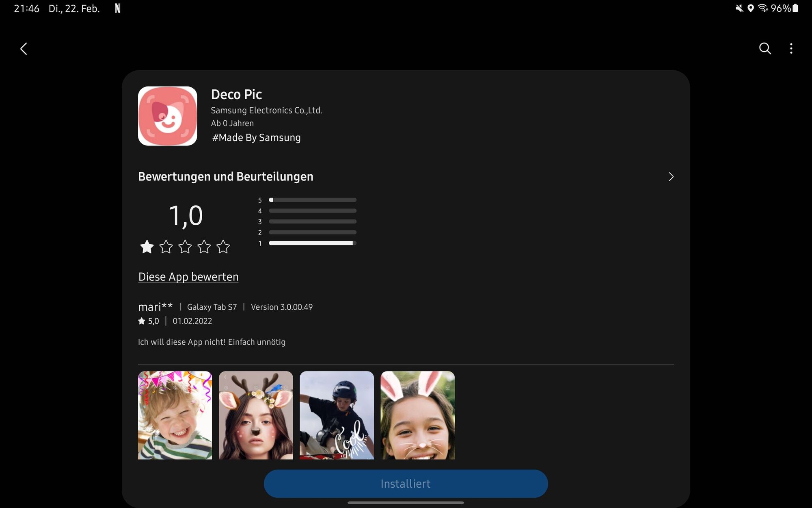The width and height of the screenshot is (812, 508).
Task: Click the Diese App bewerten link
Action: (188, 277)
